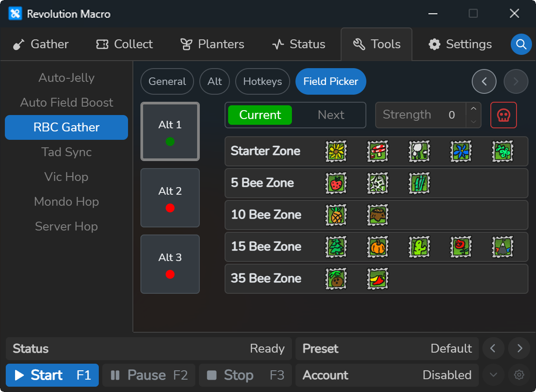536x392 pixels.
Task: Start the macro with Start F1
Action: click(52, 375)
